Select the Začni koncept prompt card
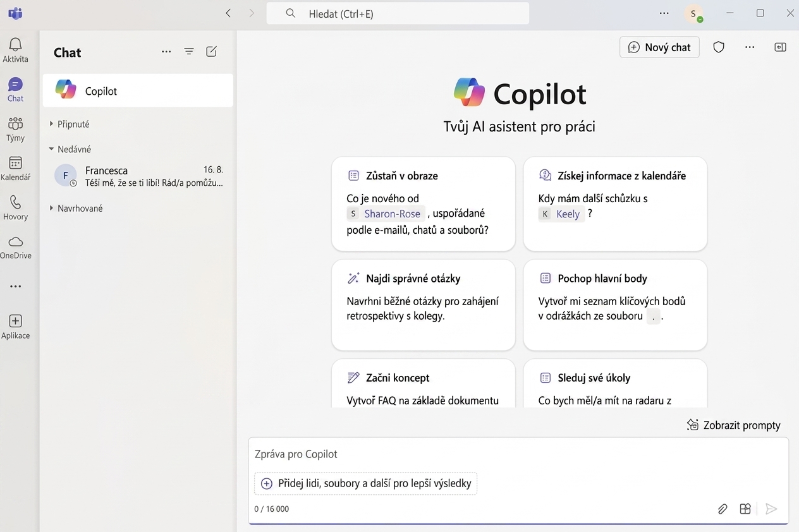 point(424,383)
